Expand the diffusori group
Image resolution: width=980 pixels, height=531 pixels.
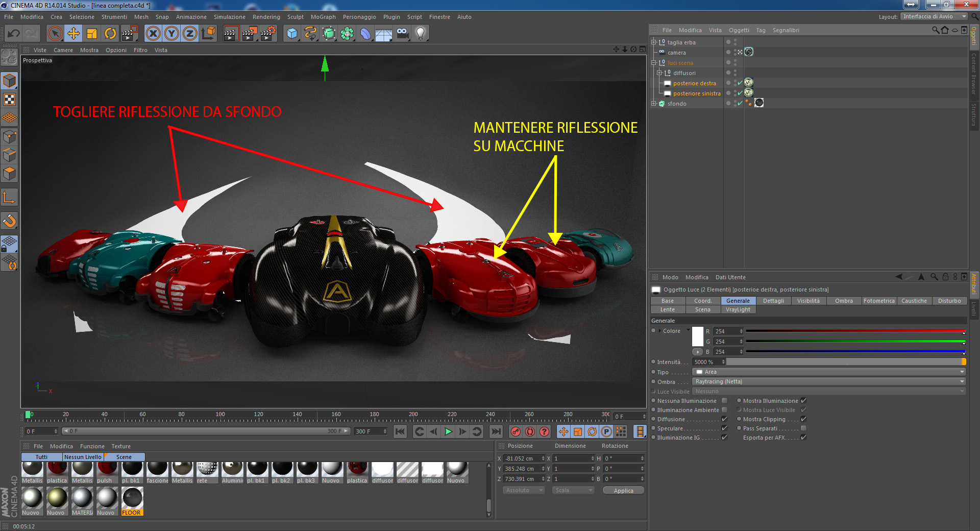tap(659, 73)
